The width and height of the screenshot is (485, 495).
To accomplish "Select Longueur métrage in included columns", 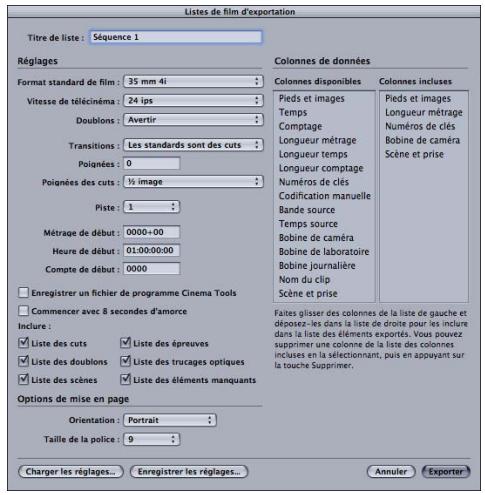I will point(424,112).
